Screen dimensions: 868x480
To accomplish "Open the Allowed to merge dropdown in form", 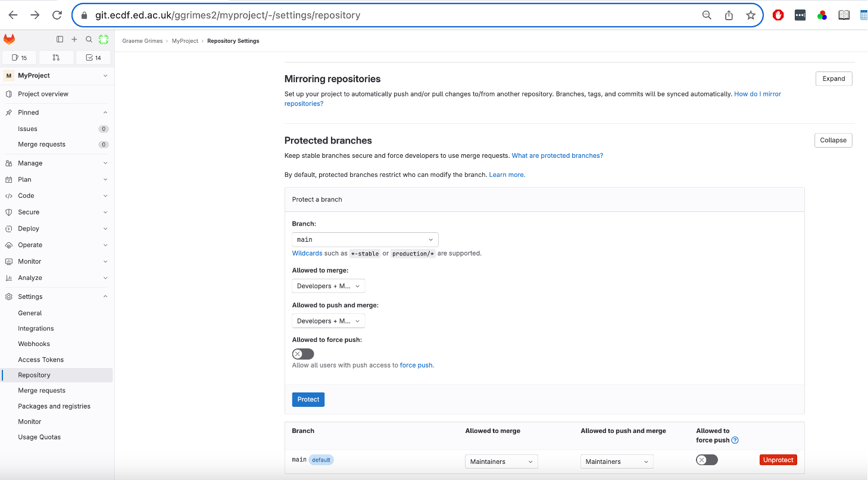I will point(329,286).
